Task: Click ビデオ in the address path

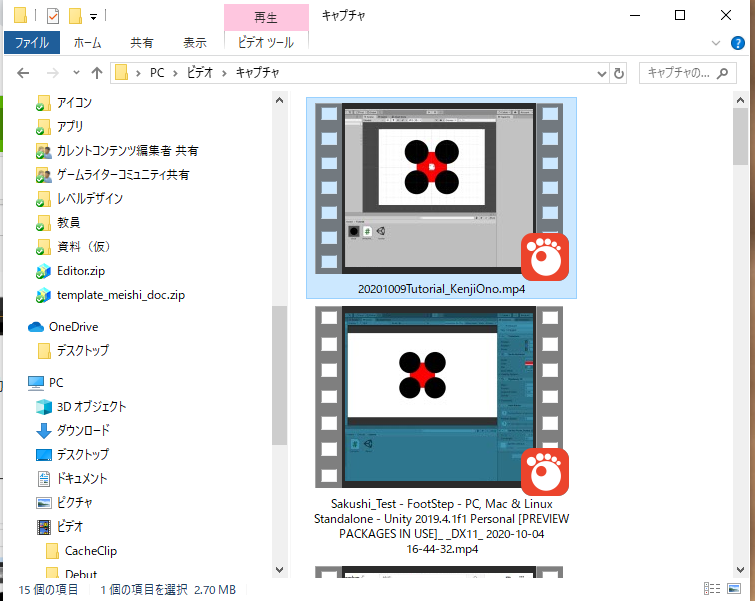Action: [x=199, y=73]
